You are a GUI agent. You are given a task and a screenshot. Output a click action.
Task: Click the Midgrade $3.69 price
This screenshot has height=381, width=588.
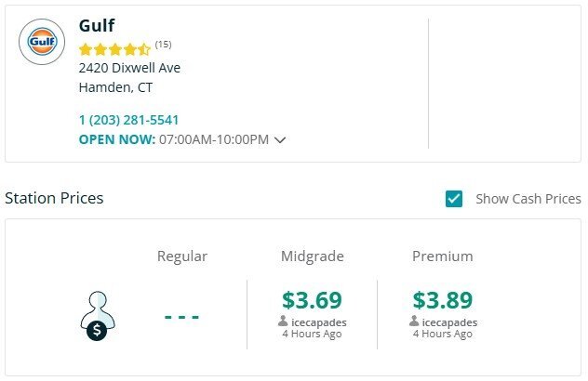(312, 300)
